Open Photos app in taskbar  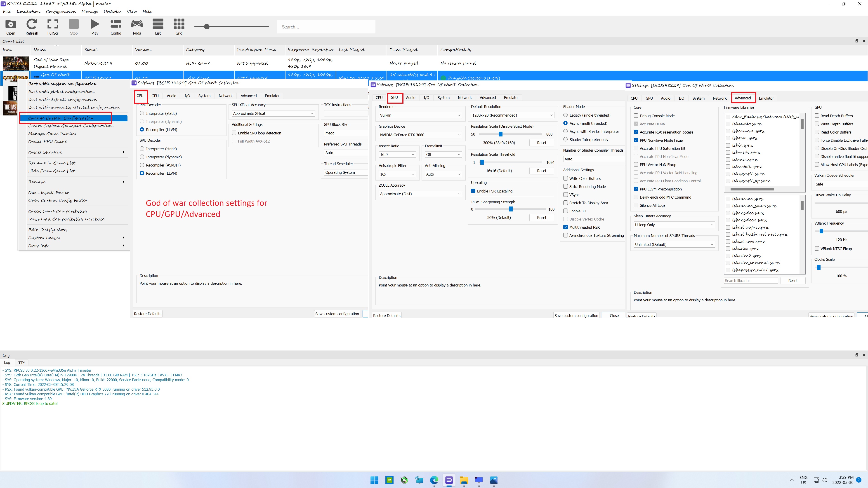pyautogui.click(x=494, y=480)
